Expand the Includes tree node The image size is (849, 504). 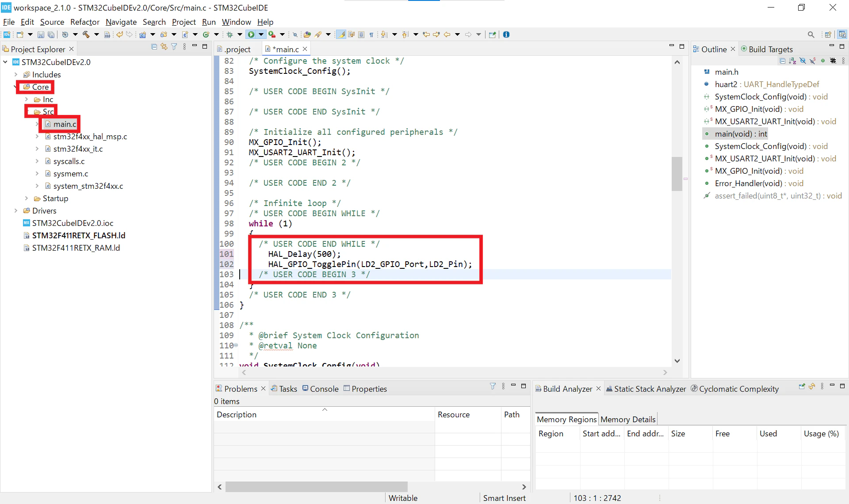[x=16, y=75]
